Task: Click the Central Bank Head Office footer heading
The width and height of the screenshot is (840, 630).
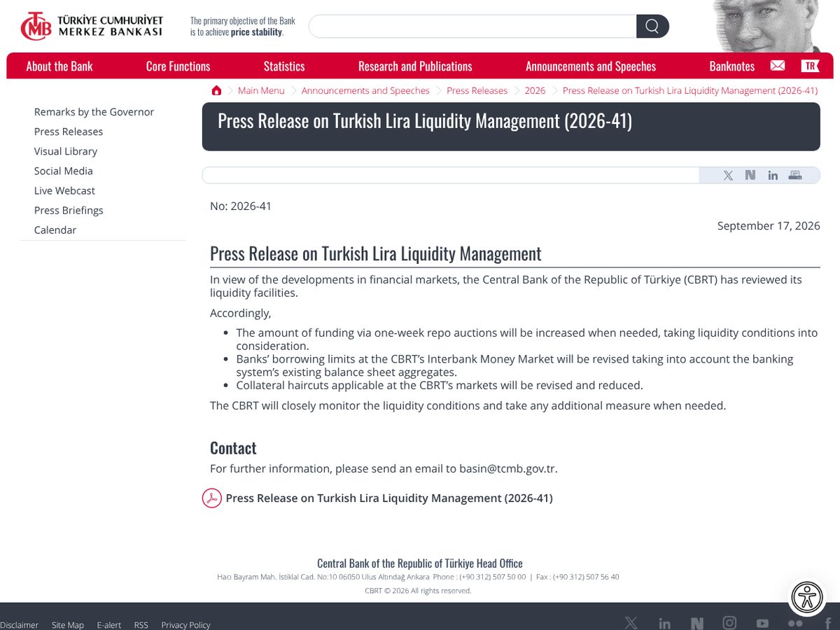Action: (420, 563)
